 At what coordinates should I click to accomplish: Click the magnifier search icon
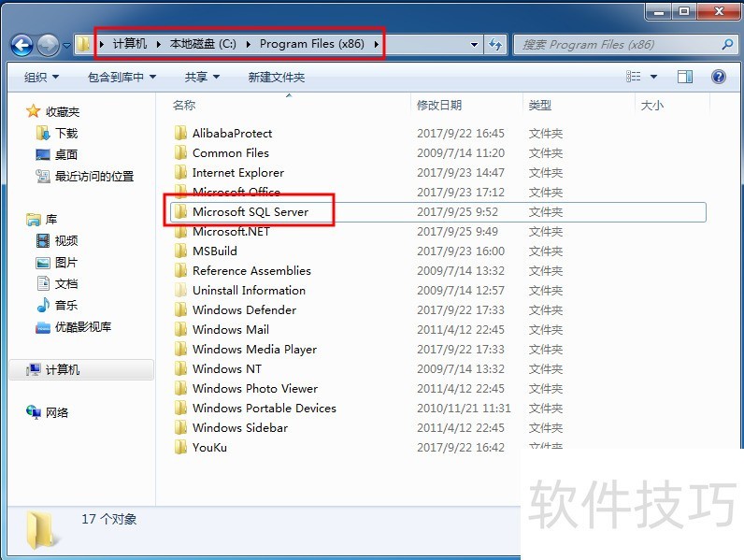tap(727, 45)
